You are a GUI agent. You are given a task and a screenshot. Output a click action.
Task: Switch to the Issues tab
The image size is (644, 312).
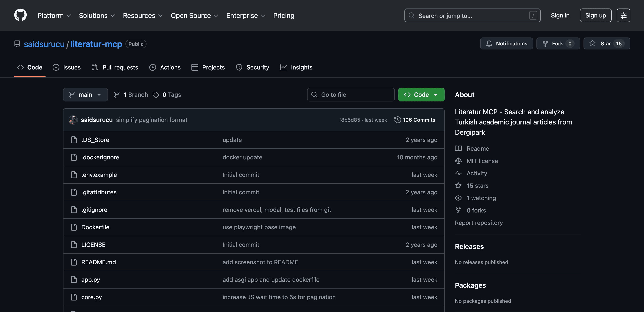(66, 67)
